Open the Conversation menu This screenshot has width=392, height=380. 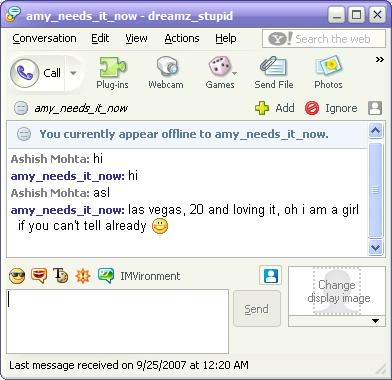44,38
